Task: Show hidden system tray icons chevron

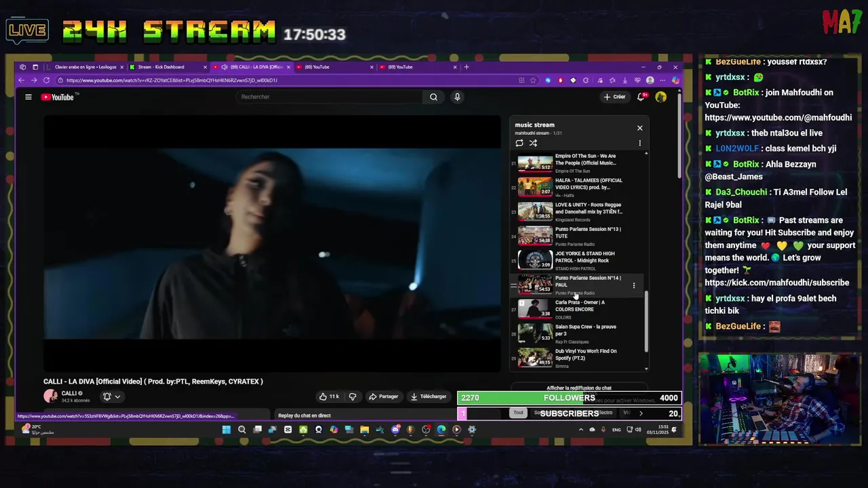Action: click(580, 430)
